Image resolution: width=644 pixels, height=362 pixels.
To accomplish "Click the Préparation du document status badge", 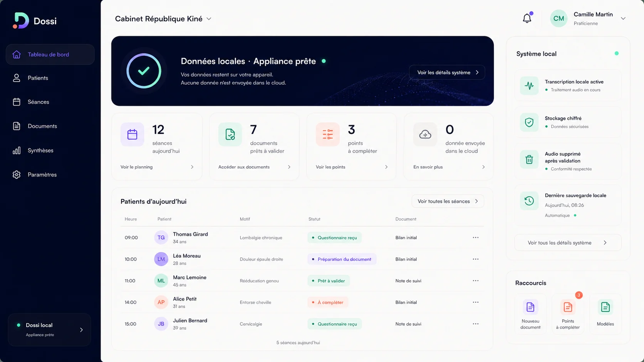I will (342, 259).
